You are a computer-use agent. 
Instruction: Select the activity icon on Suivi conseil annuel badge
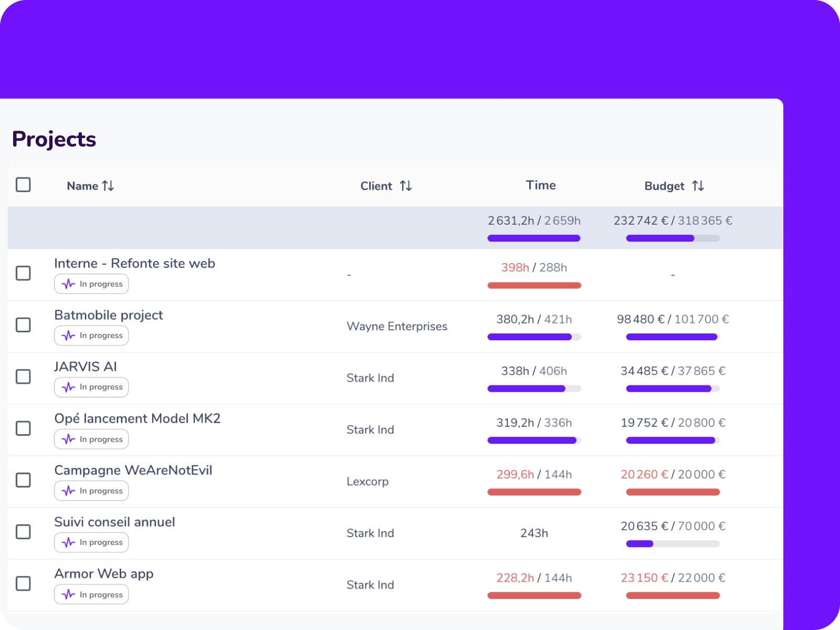[x=68, y=542]
